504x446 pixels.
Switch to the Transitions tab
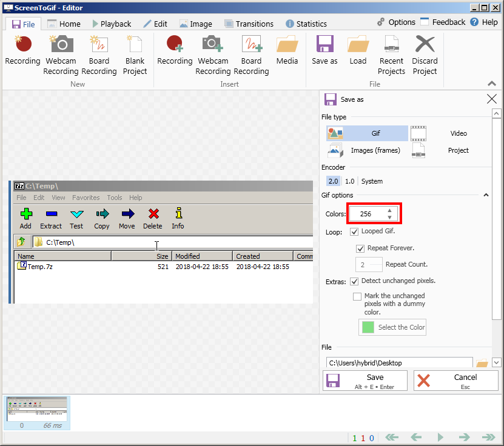[x=249, y=24]
